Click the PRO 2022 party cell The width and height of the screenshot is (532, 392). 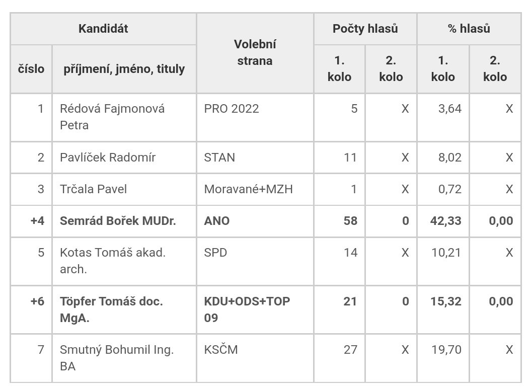tap(232, 109)
